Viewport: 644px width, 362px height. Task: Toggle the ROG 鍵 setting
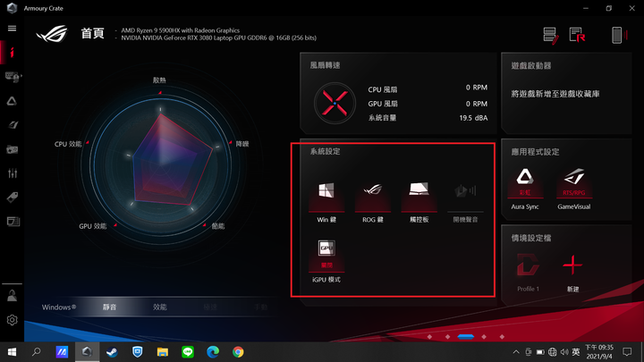tap(372, 202)
